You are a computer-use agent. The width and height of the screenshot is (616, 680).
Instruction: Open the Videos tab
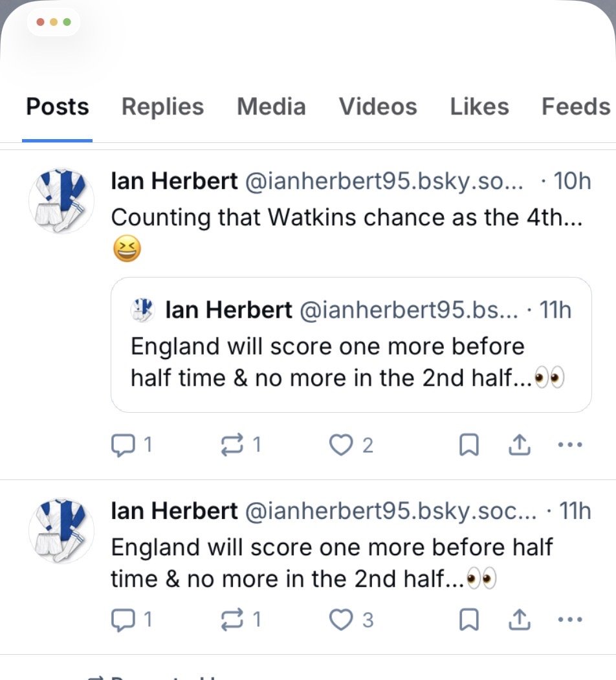point(378,107)
